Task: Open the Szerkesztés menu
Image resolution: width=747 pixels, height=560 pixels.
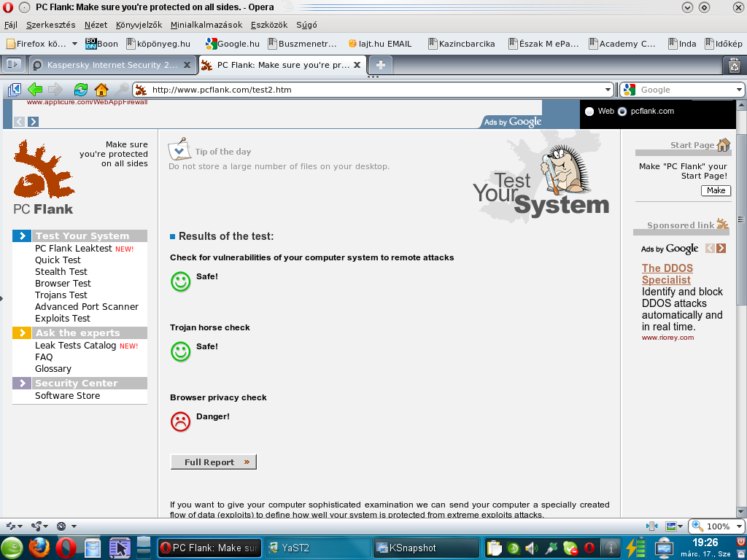Action: click(51, 25)
